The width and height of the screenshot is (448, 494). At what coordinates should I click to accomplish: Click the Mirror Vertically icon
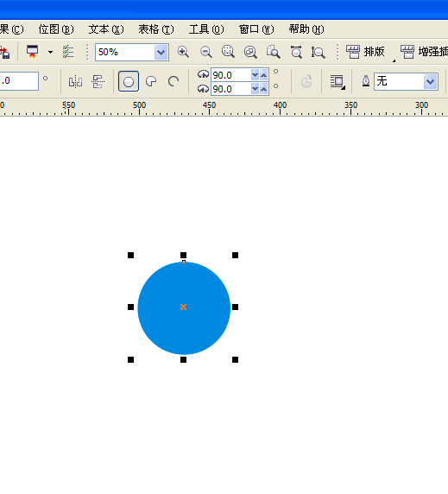click(98, 81)
